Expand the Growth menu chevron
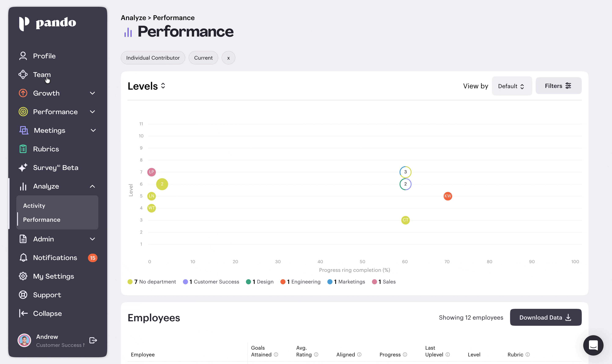The height and width of the screenshot is (364, 612). 92,93
